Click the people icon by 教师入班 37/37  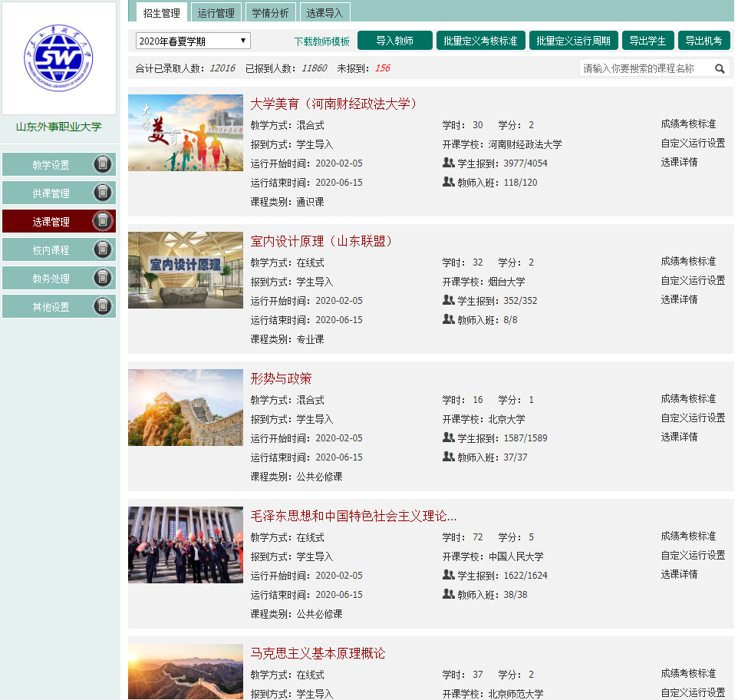pyautogui.click(x=449, y=457)
